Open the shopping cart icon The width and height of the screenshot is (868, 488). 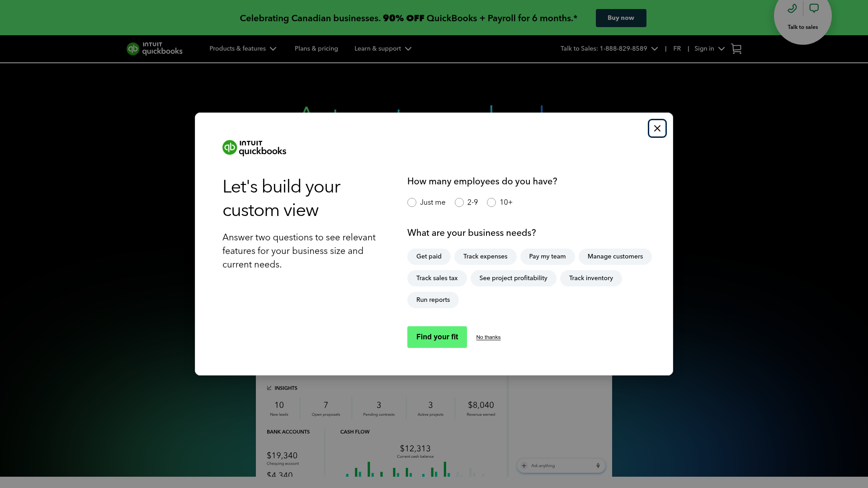736,49
